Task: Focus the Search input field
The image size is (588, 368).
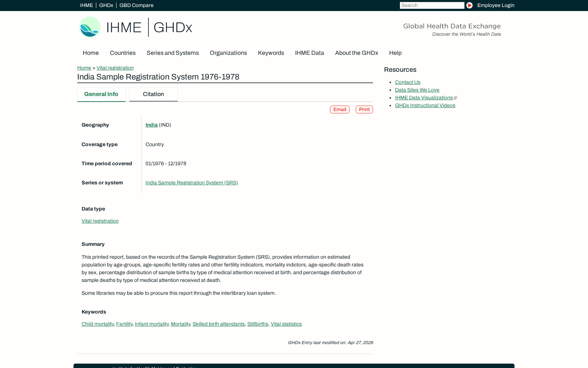Action: pyautogui.click(x=432, y=6)
